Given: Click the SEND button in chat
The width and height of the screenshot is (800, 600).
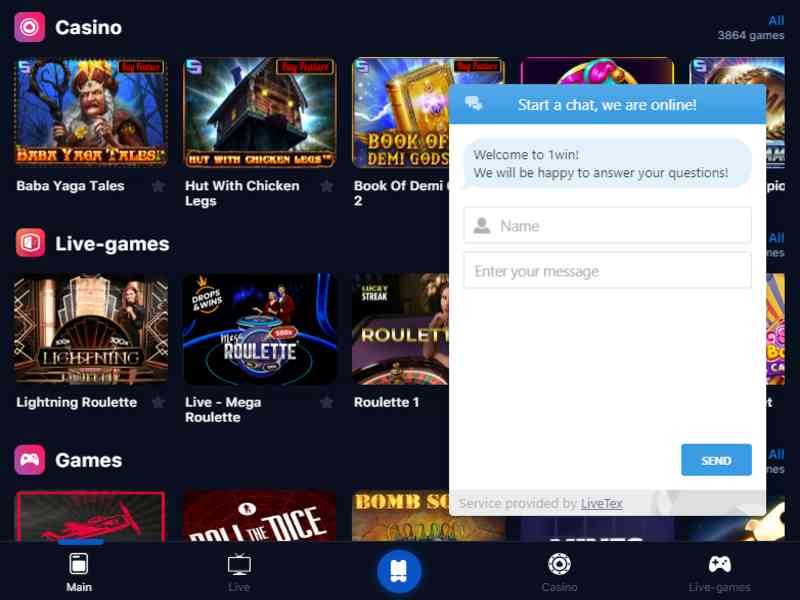Looking at the screenshot, I should pos(716,460).
